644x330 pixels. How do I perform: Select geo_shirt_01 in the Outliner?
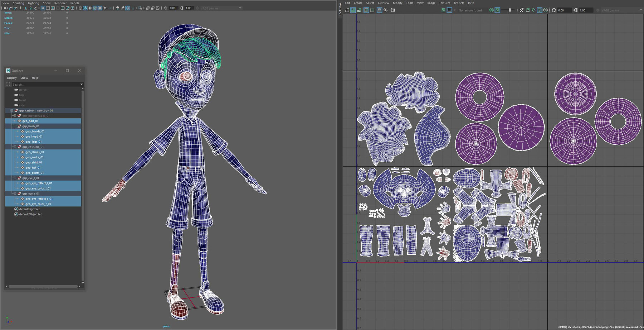pos(34,162)
